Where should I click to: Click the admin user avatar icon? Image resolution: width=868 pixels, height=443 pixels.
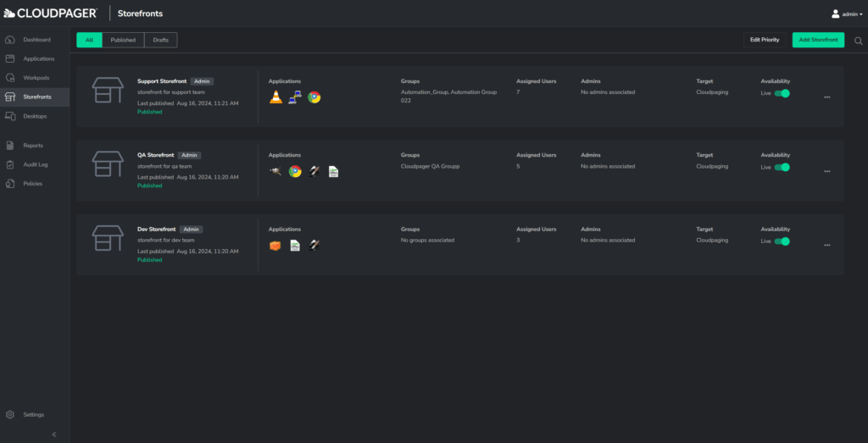(x=835, y=14)
